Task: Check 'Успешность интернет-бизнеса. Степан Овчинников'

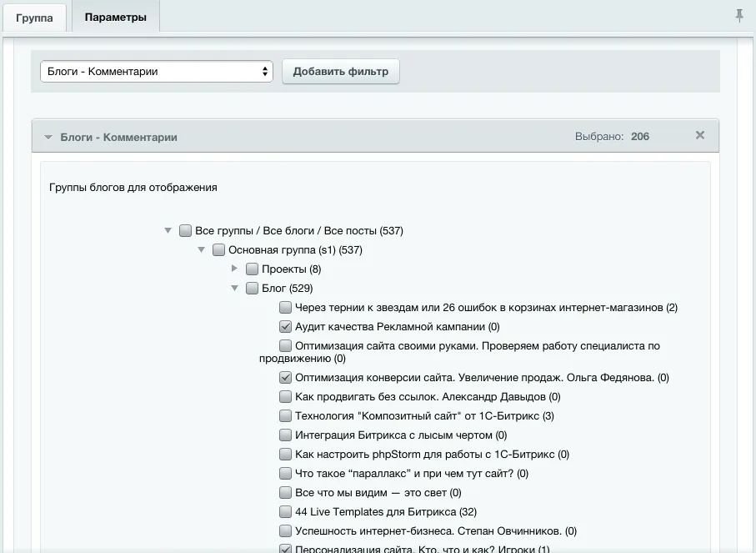Action: [283, 530]
